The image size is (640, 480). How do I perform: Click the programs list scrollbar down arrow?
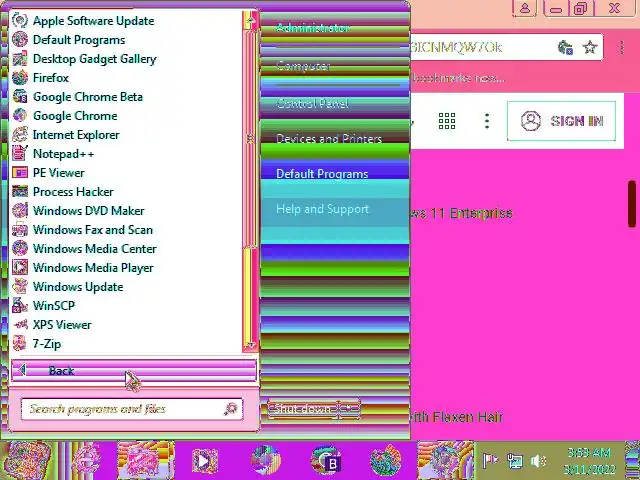click(250, 345)
